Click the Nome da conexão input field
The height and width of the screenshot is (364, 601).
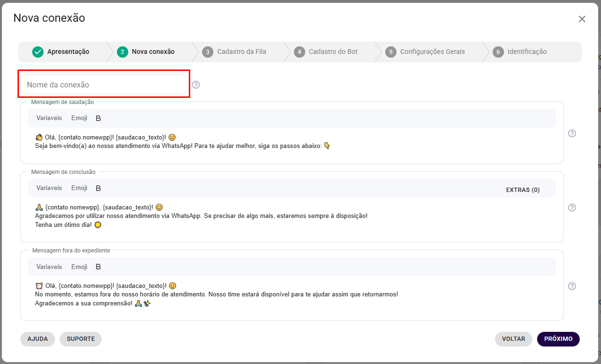tap(104, 85)
